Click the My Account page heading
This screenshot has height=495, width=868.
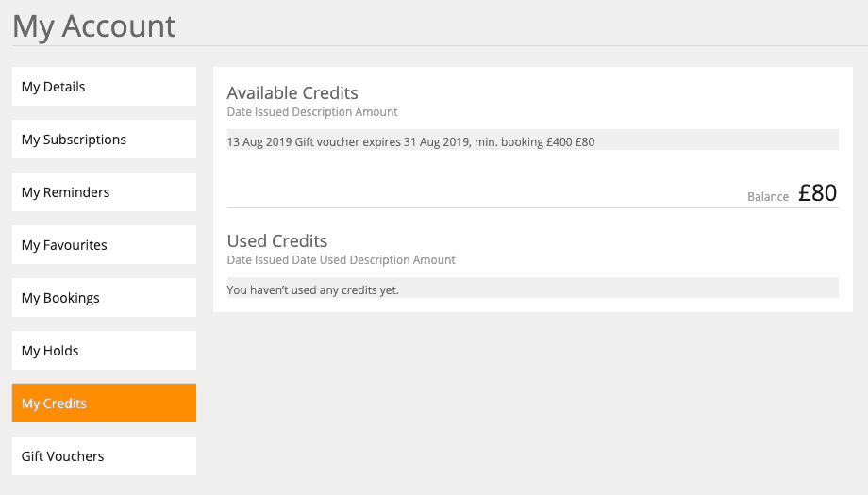(94, 25)
